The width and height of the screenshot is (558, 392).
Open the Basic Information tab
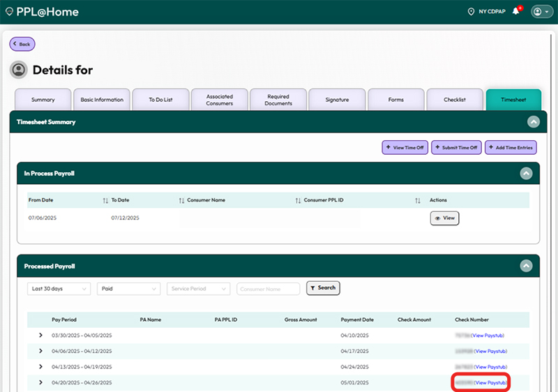pos(102,100)
